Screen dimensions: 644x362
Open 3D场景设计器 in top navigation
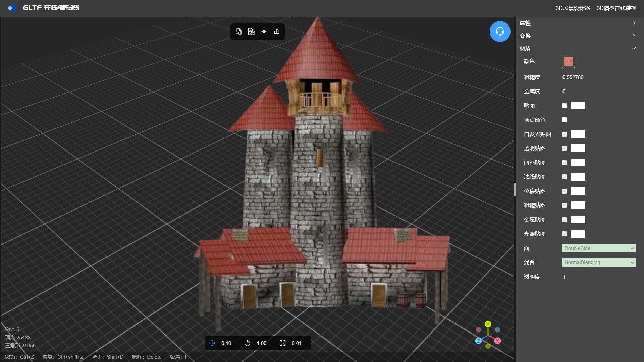click(x=573, y=8)
